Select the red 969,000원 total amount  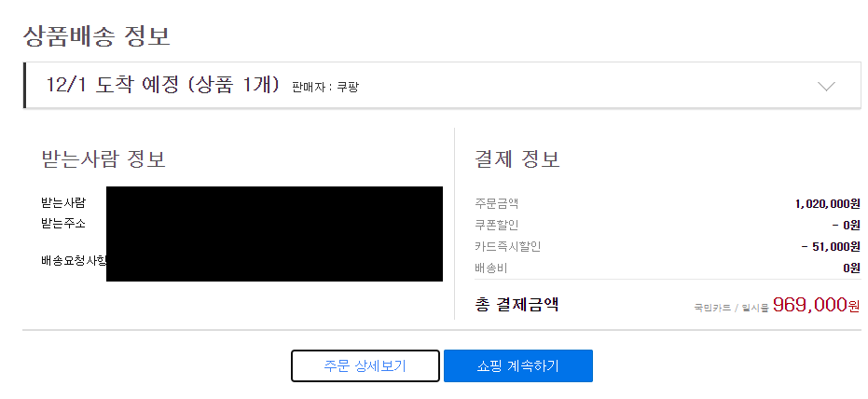[817, 304]
